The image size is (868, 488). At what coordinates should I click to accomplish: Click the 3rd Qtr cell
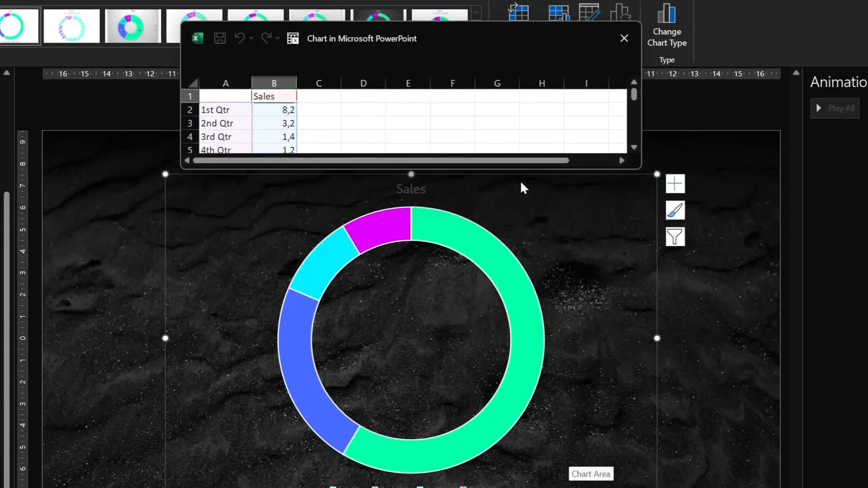coord(226,136)
